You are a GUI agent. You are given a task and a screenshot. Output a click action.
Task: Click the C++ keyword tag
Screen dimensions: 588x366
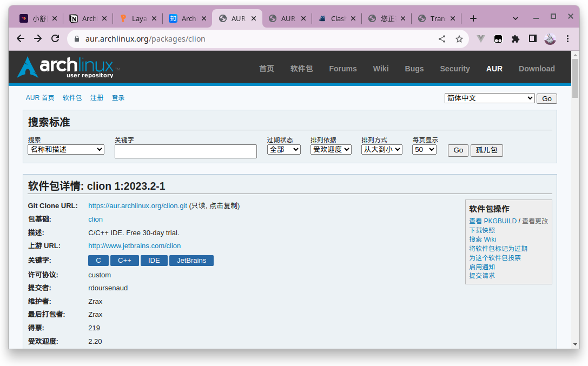124,260
